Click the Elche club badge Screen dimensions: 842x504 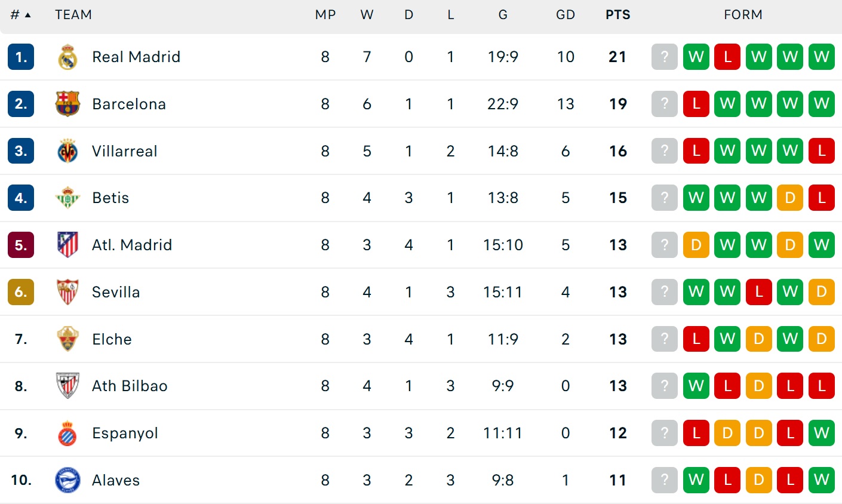pos(67,339)
